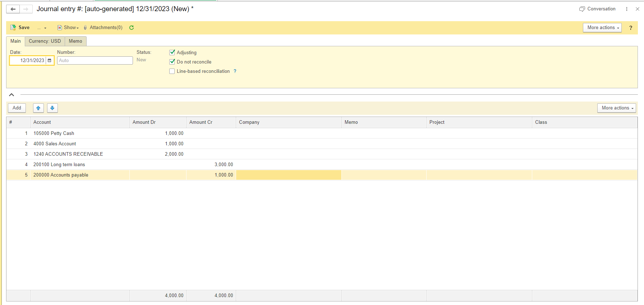Click the Class column header

(585, 122)
